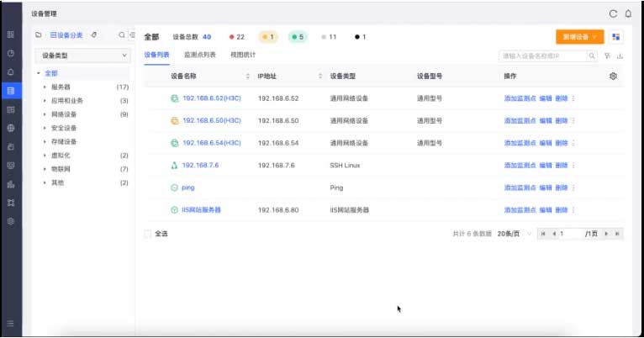Switch to the 视图统计 tab
The height and width of the screenshot is (338, 644).
pyautogui.click(x=243, y=55)
